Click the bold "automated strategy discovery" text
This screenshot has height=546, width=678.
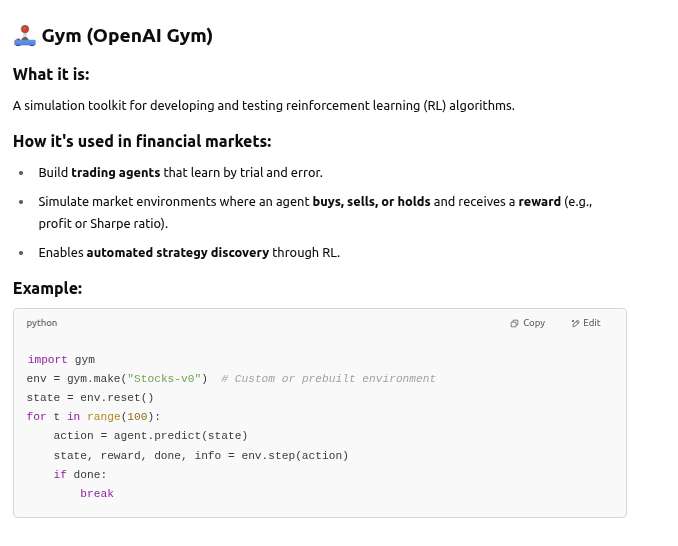[x=177, y=252]
